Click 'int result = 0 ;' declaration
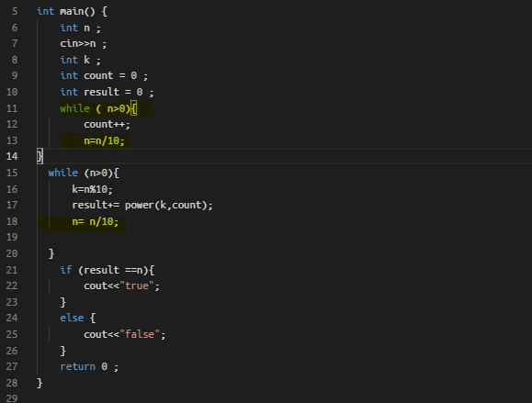Image resolution: width=532 pixels, height=403 pixels. [x=107, y=92]
